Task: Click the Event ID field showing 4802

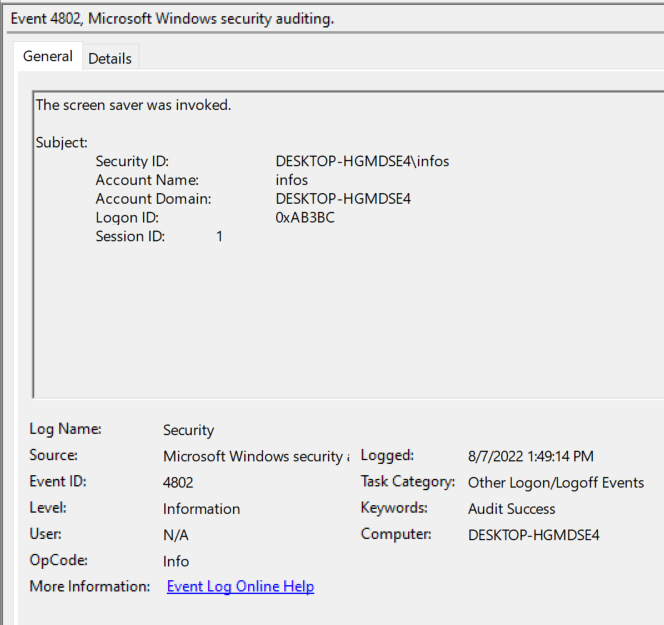Action: [x=178, y=482]
